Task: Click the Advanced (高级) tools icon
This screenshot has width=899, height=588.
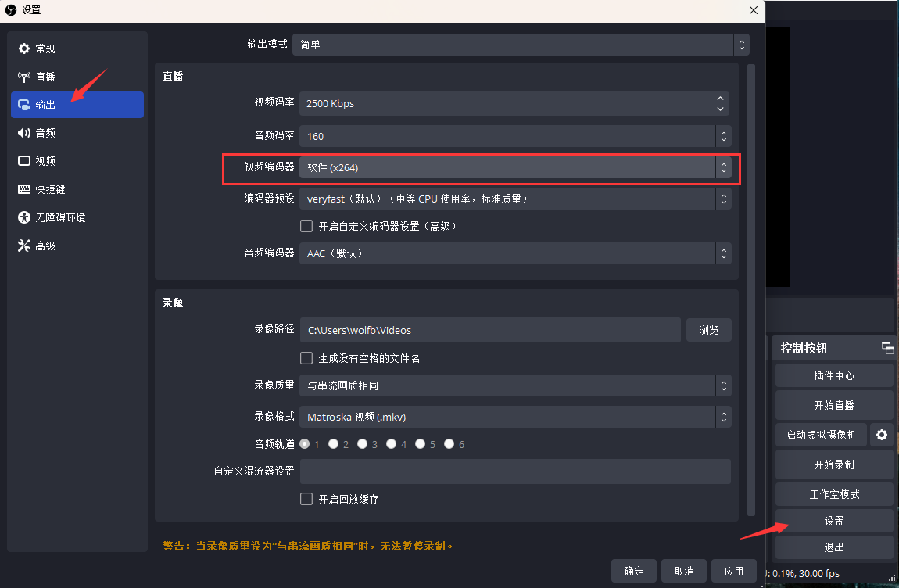Action: [x=24, y=246]
